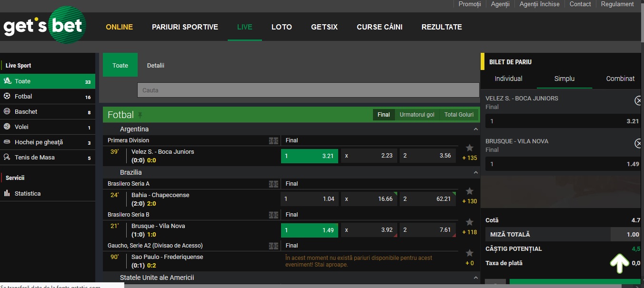Image resolution: width=644 pixels, height=288 pixels.
Task: Switch market to Total Goluri
Action: click(459, 115)
